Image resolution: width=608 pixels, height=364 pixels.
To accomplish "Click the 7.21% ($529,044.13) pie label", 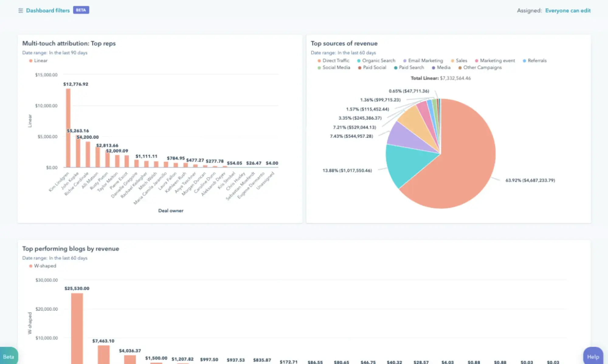I will coord(354,127).
